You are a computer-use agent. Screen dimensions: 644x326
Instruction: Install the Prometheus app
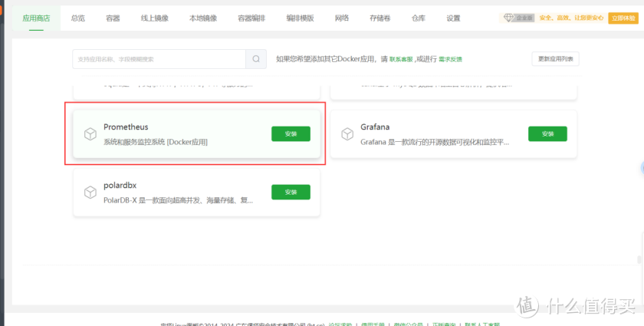pos(291,134)
